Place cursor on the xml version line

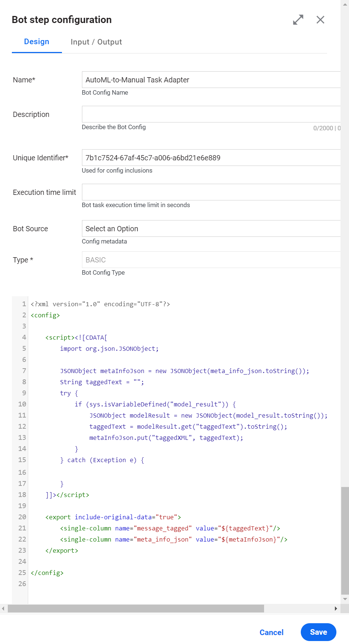[x=100, y=304]
